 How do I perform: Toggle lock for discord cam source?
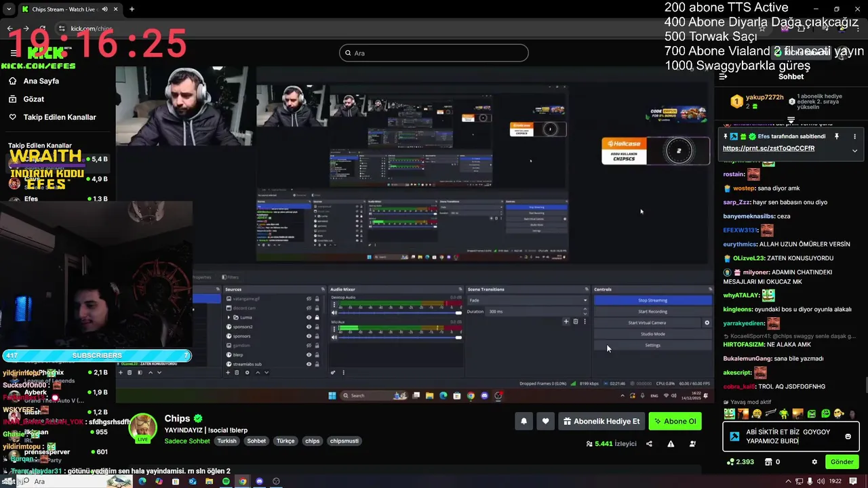(317, 308)
